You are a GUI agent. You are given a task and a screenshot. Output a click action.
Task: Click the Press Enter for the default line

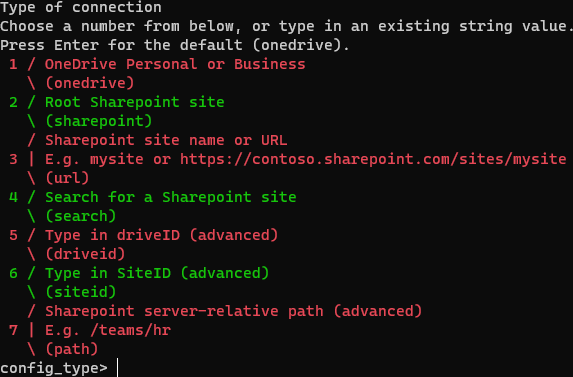[x=175, y=45]
